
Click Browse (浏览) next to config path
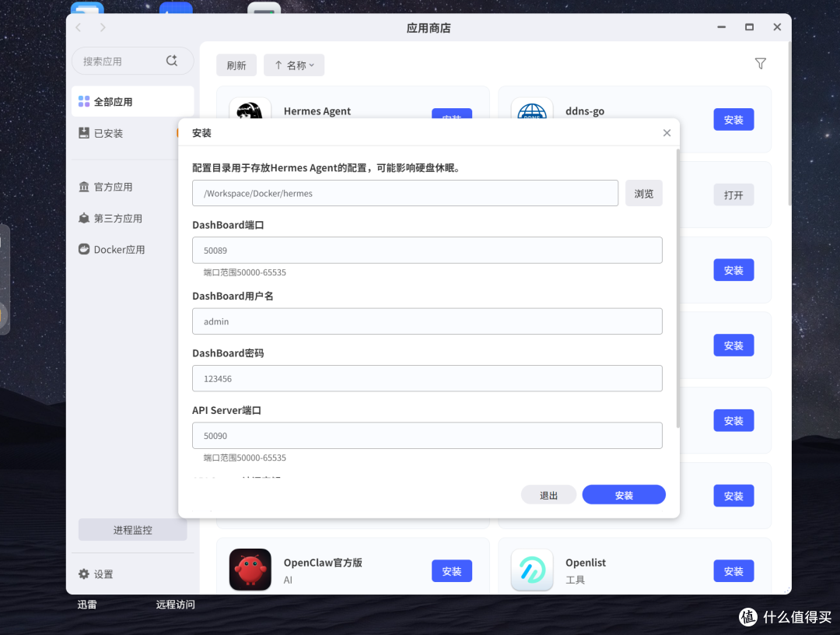pyautogui.click(x=644, y=194)
